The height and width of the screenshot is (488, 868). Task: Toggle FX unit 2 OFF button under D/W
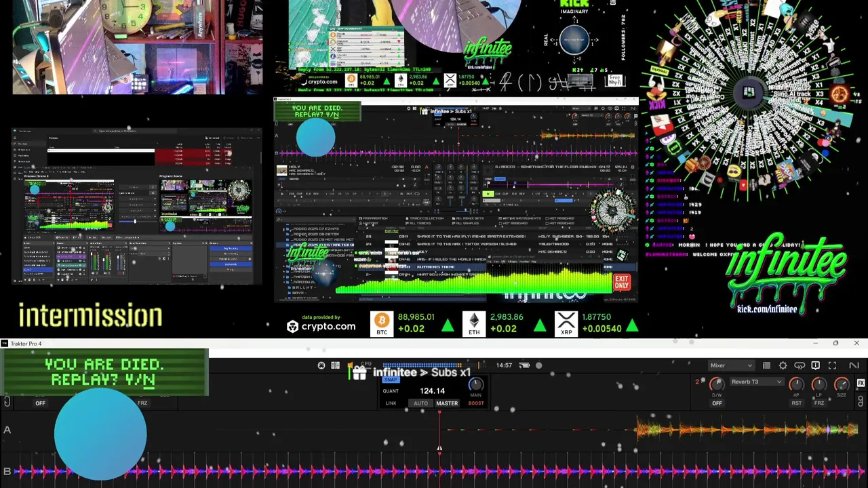click(717, 403)
